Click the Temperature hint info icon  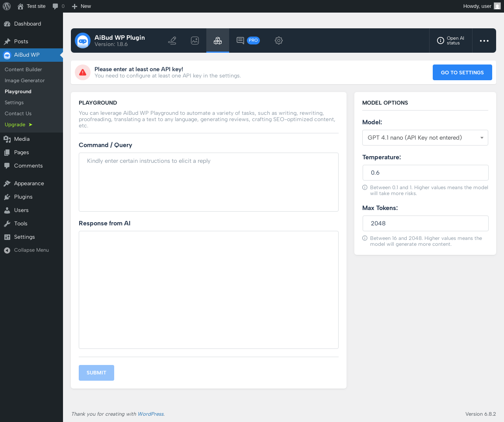[x=365, y=188]
